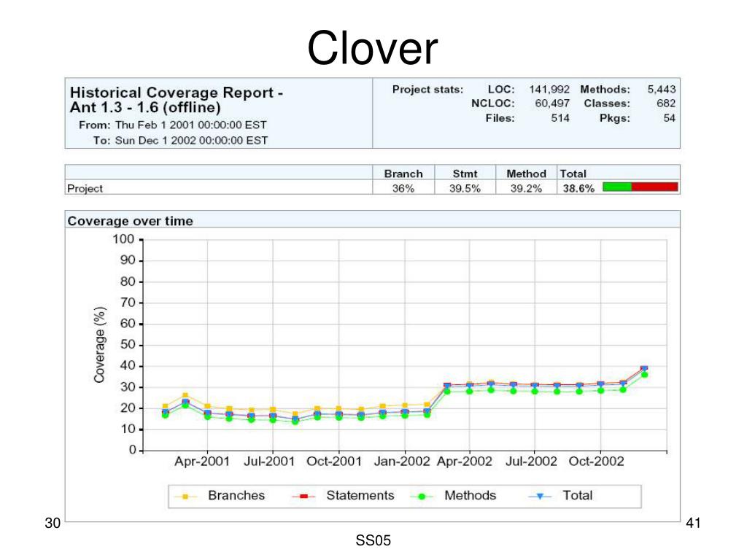Click the Total legend blue triangle marker
This screenshot has width=747, height=560.
pos(540,497)
